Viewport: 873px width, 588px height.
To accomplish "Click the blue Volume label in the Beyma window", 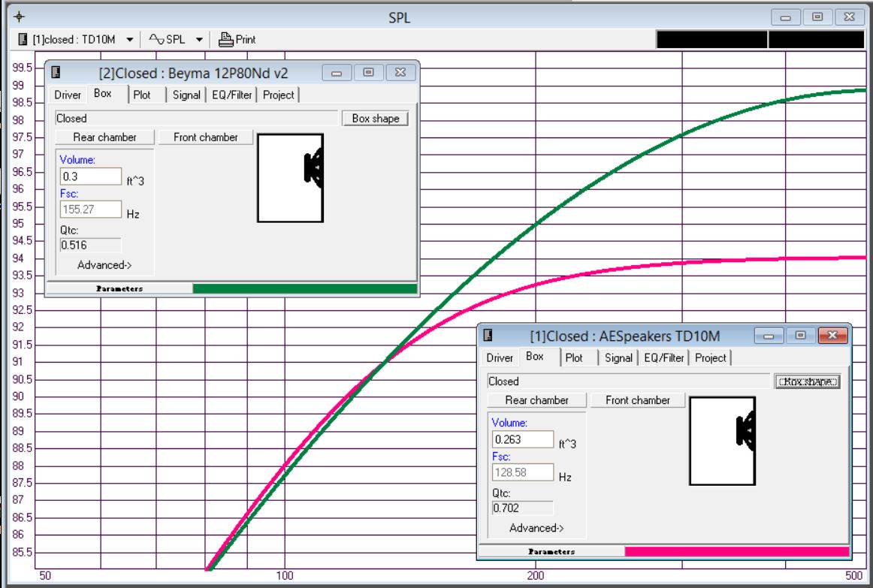I will (77, 160).
